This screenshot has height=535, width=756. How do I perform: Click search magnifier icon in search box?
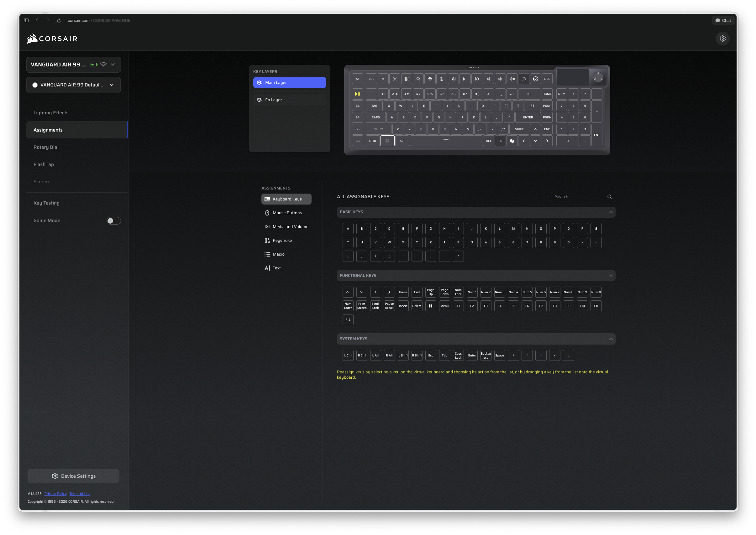(x=609, y=197)
